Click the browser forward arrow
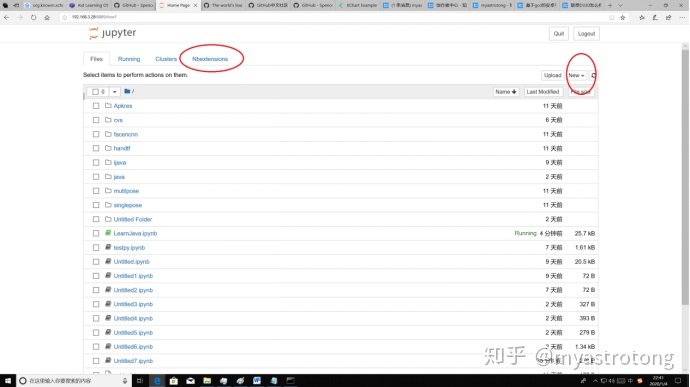 point(20,18)
